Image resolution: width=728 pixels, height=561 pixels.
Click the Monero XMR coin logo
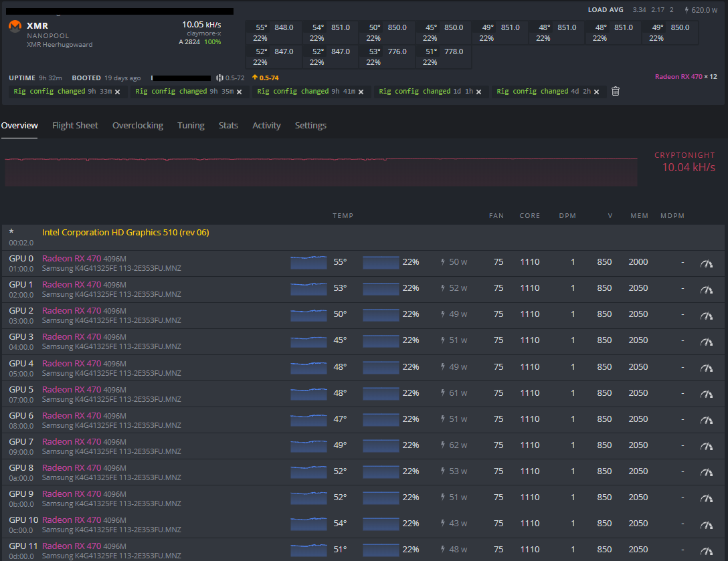(15, 27)
